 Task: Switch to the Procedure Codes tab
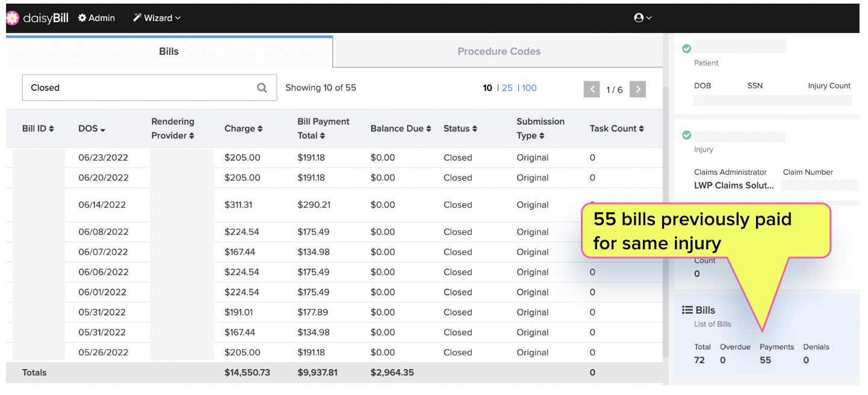[498, 52]
